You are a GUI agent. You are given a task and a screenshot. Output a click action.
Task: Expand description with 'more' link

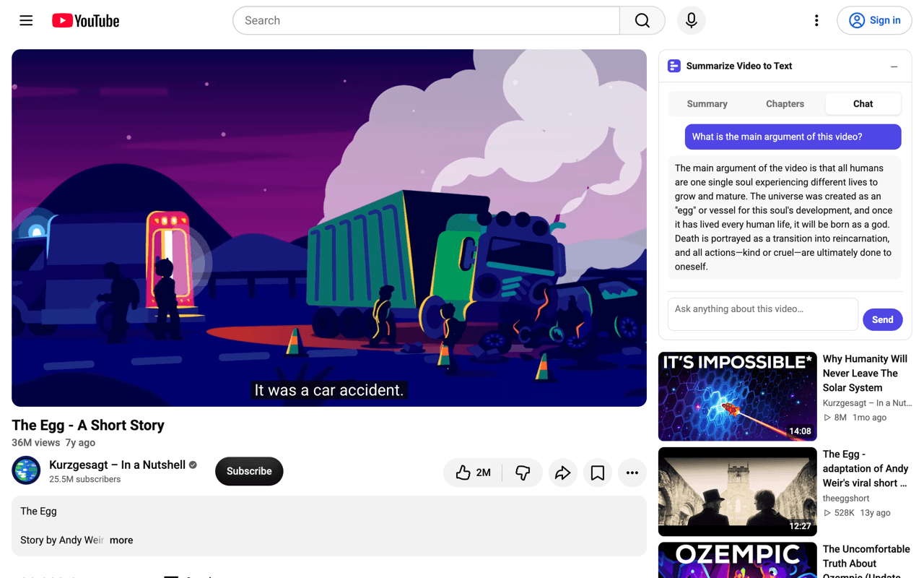coord(121,540)
